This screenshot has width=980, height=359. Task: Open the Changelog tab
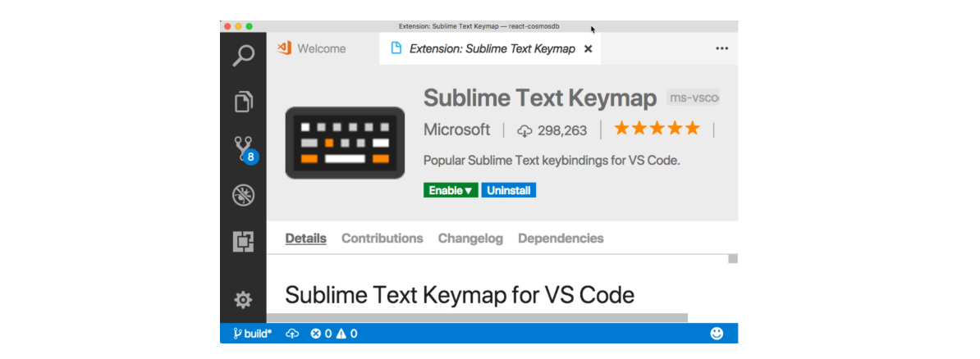click(470, 238)
